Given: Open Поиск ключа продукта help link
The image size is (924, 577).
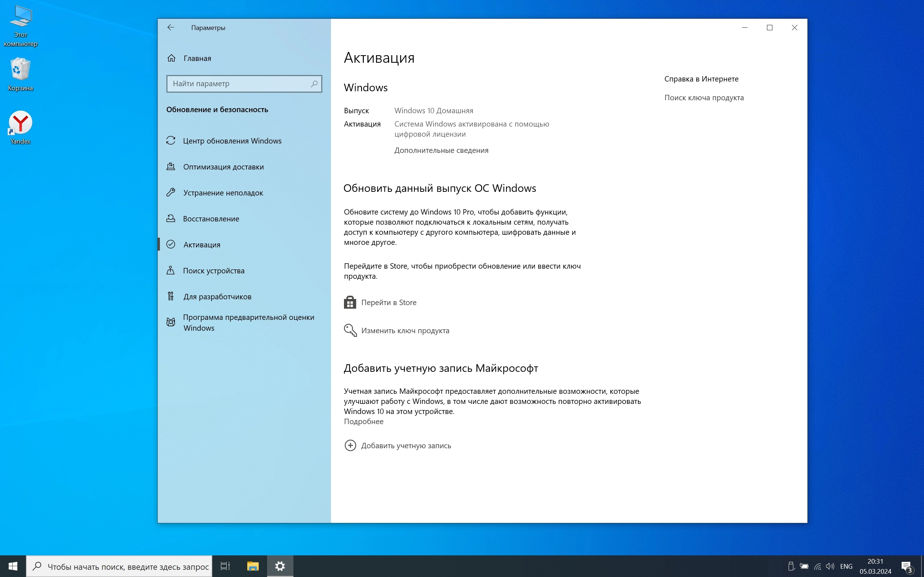Looking at the screenshot, I should click(x=704, y=98).
